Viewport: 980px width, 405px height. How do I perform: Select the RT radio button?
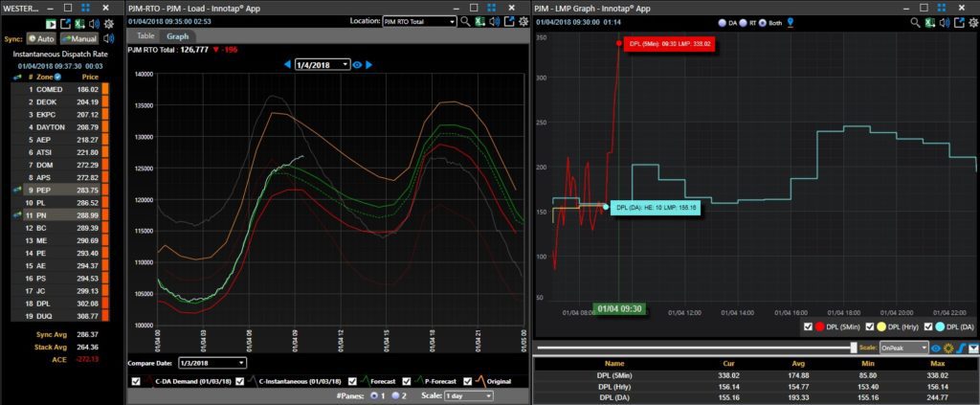click(743, 23)
